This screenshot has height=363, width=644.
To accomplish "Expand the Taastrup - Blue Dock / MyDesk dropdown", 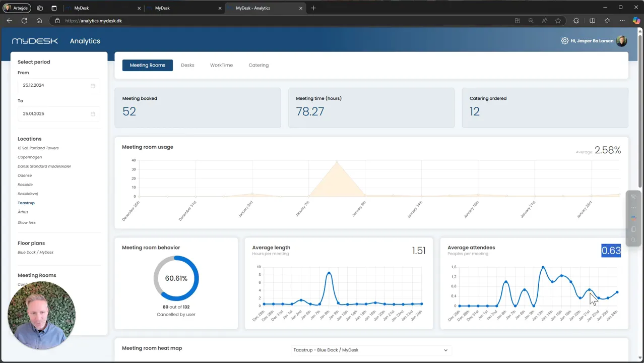I will pos(370,350).
